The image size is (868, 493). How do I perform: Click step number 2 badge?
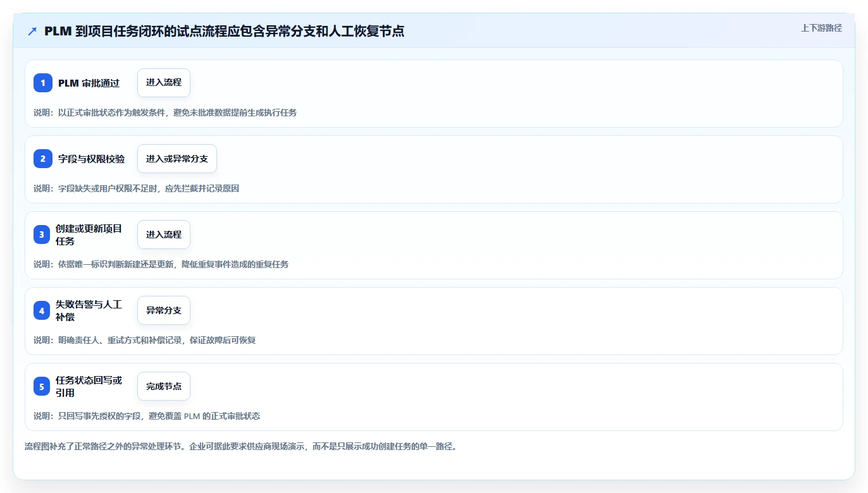click(x=43, y=159)
